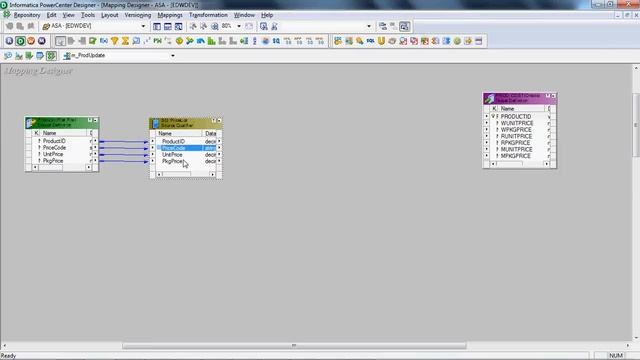Open the Help menu
640x360 pixels.
(x=267, y=15)
